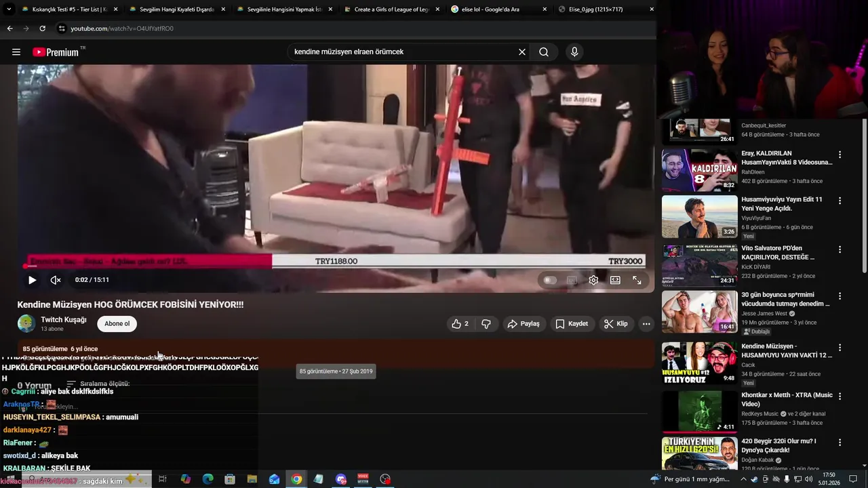Switch to theater mode view
Screen dimensions: 868x488
pyautogui.click(x=615, y=280)
